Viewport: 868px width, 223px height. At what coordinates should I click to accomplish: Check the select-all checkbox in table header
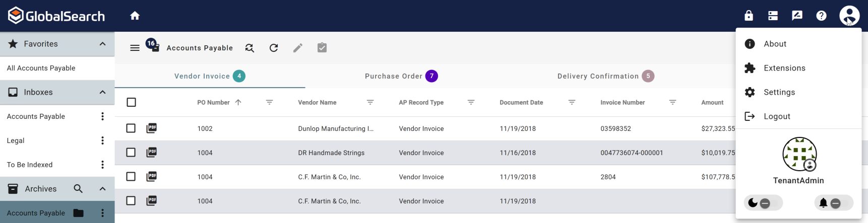click(131, 102)
